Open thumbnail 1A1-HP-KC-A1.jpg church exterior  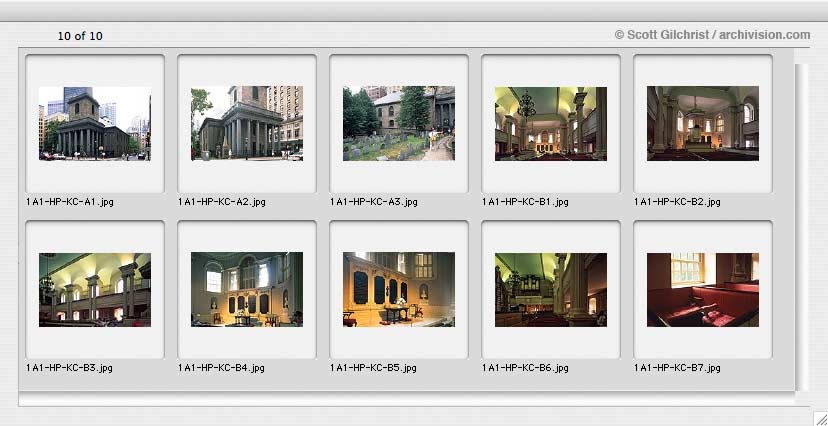(95, 124)
